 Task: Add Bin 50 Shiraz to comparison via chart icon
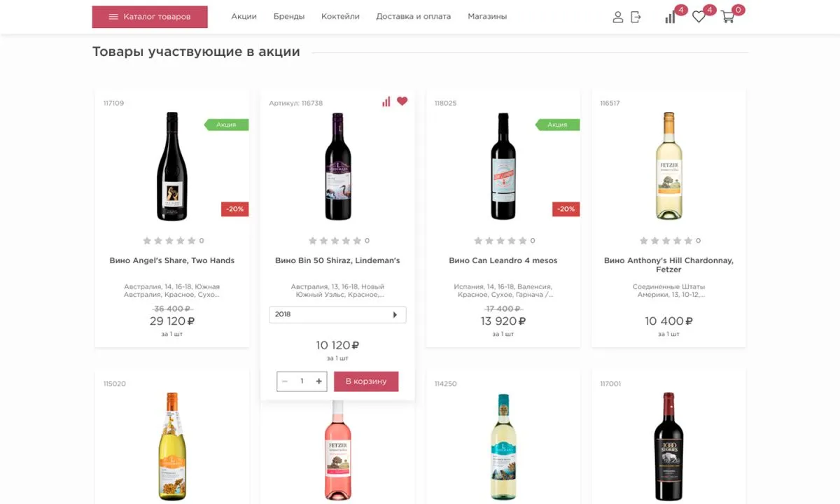(x=386, y=101)
